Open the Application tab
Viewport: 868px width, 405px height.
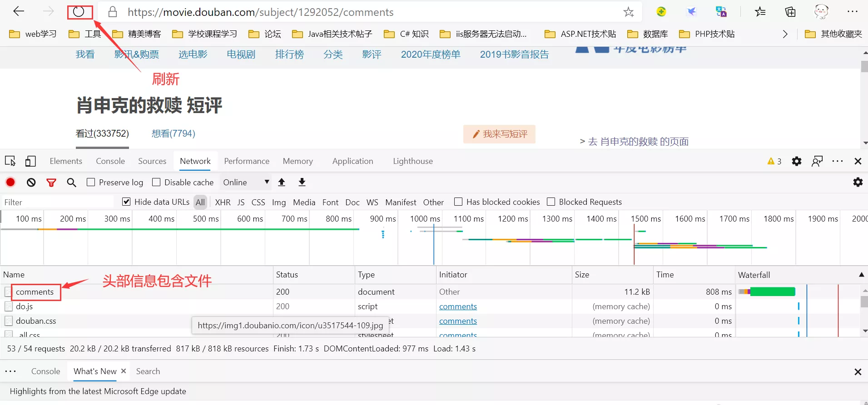pyautogui.click(x=352, y=161)
